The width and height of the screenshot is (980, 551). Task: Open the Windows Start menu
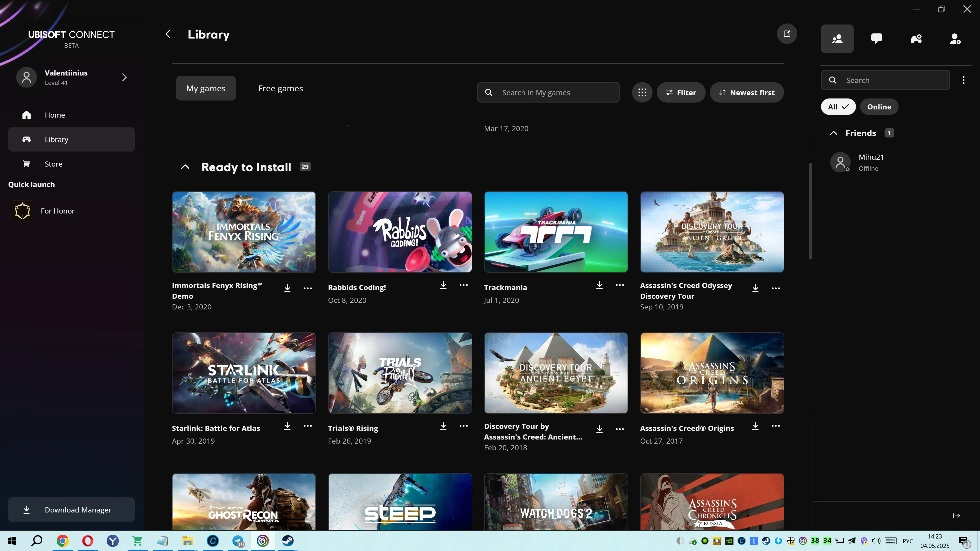coord(12,541)
